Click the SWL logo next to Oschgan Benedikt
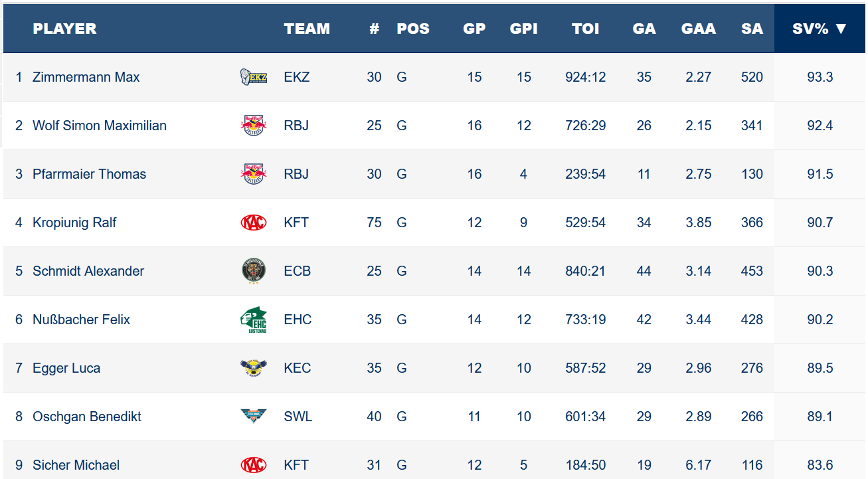The image size is (868, 479). pyautogui.click(x=253, y=417)
